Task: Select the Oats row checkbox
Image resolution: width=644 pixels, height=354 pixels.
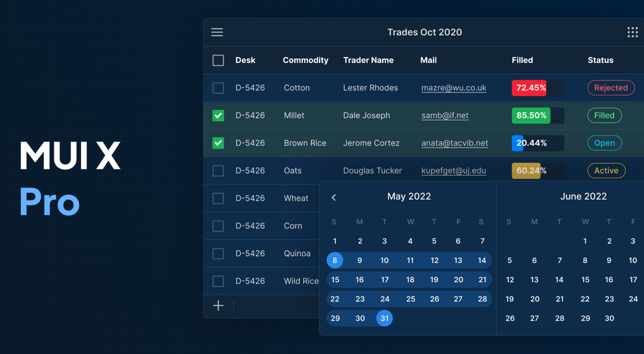Action: [218, 171]
